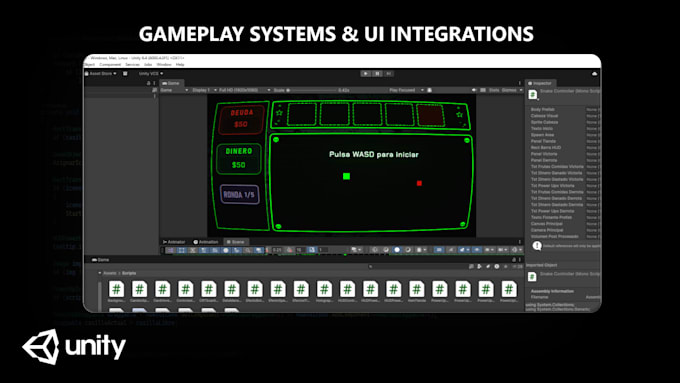
Task: Click the Scripts breadcrumb in Project panel
Action: point(129,273)
